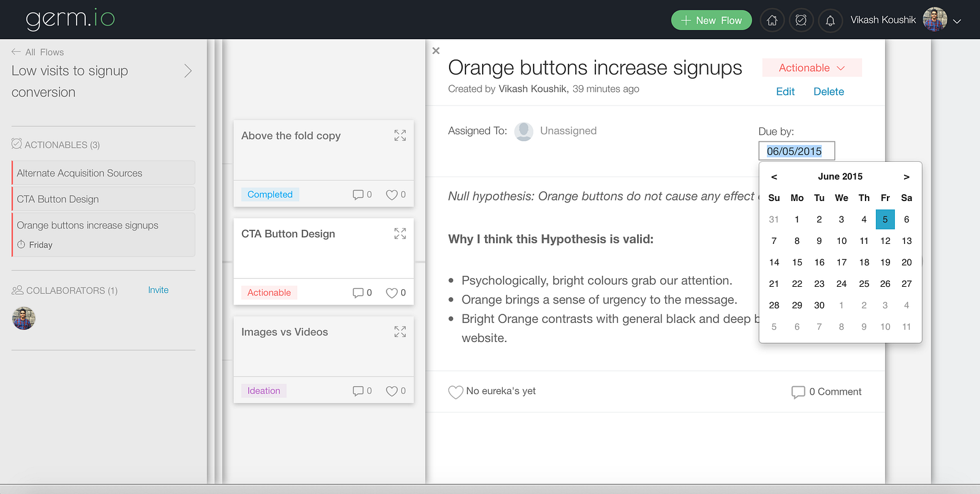The width and height of the screenshot is (980, 494).
Task: Click the home icon in header
Action: pos(772,20)
